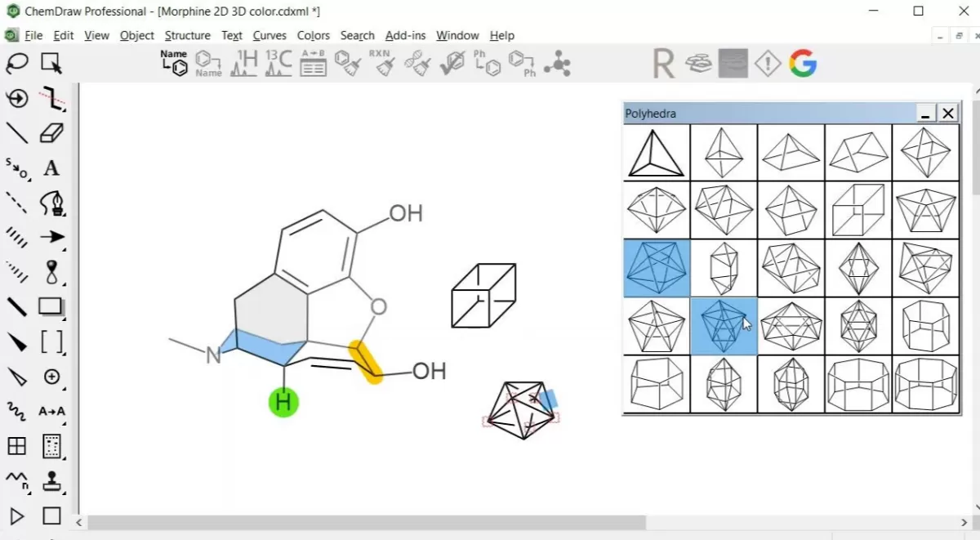Open the A+B reaction stoichiometry grid icon
980x540 pixels.
[x=313, y=63]
